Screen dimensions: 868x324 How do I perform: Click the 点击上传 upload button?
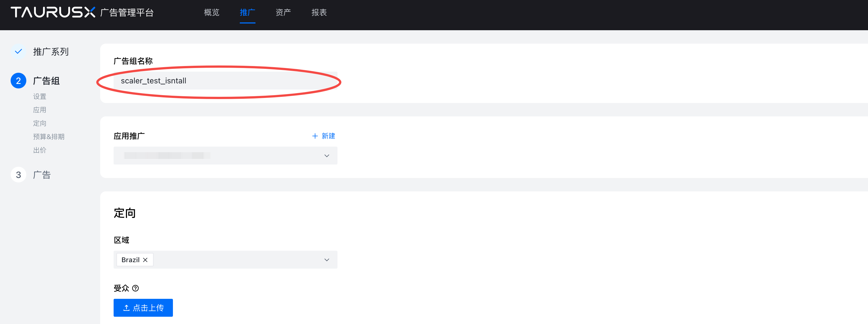pyautogui.click(x=143, y=308)
